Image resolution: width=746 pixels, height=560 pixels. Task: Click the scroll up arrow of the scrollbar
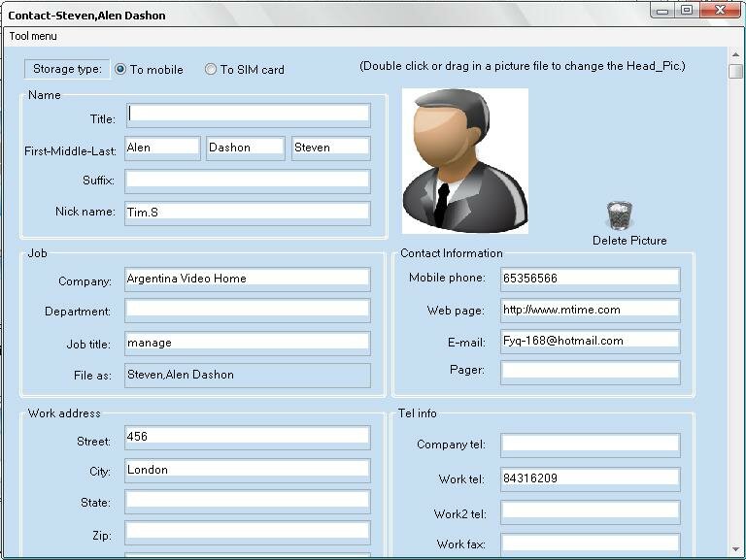736,54
